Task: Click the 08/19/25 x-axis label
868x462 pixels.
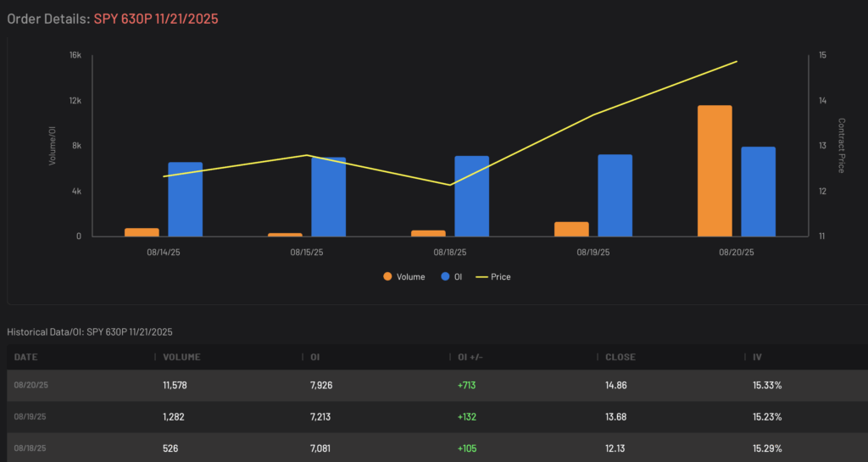Action: [x=593, y=253]
